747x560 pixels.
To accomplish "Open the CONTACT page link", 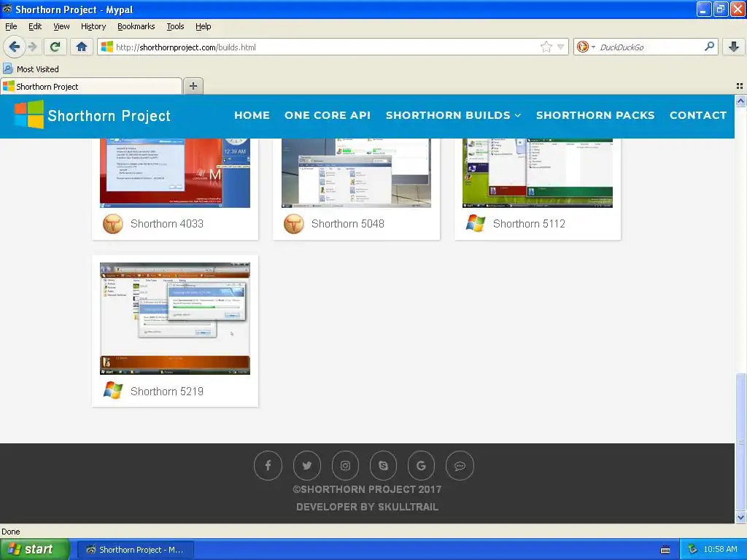I will [698, 115].
